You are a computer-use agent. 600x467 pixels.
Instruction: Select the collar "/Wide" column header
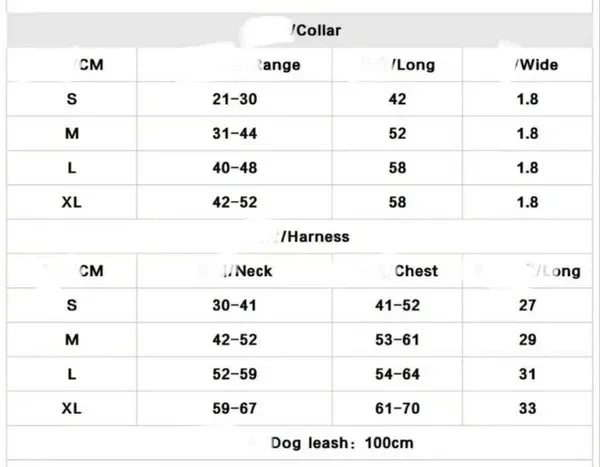[536, 65]
